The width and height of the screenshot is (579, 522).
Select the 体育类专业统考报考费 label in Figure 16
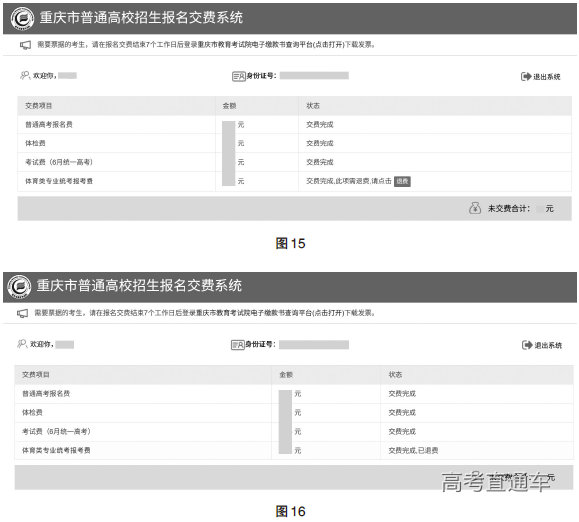click(x=56, y=450)
